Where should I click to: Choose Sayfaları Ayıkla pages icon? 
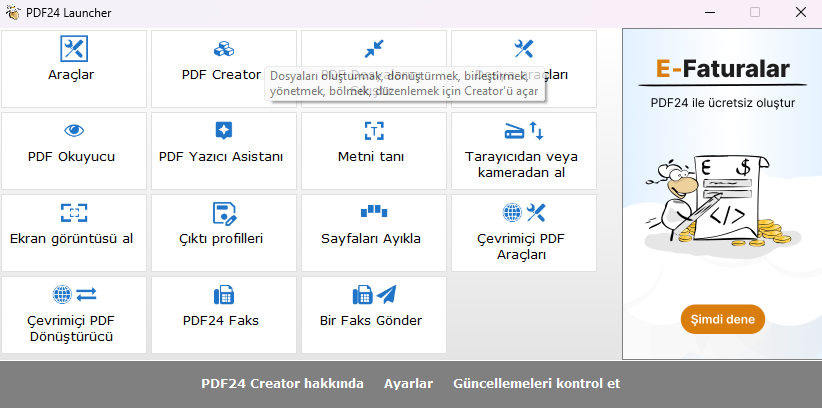(374, 211)
